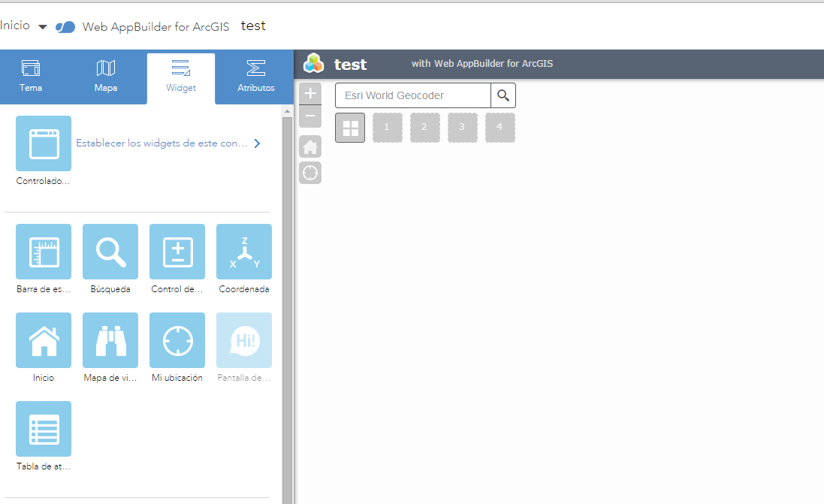The image size is (824, 504).
Task: Expand controller widgets with chevron arrow
Action: 257,143
